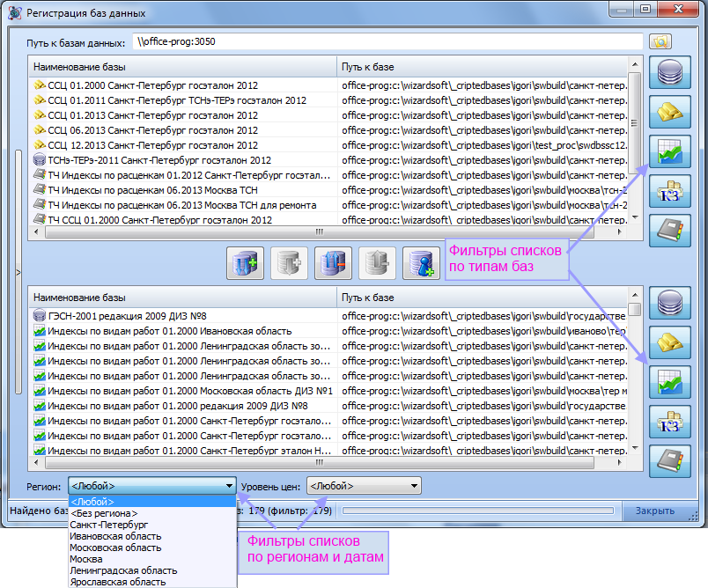Click upper list horizontal scrollbar thumb
This screenshot has width=708, height=588.
point(320,232)
